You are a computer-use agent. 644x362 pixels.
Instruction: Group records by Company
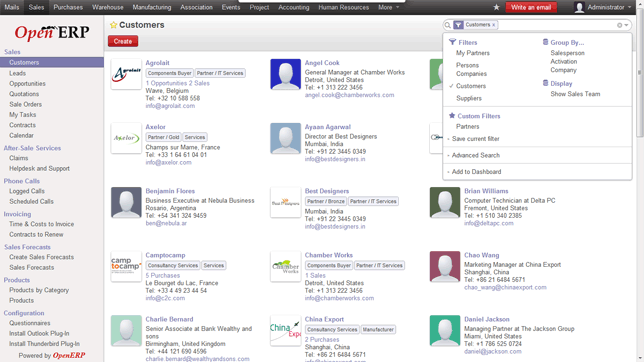pos(563,70)
